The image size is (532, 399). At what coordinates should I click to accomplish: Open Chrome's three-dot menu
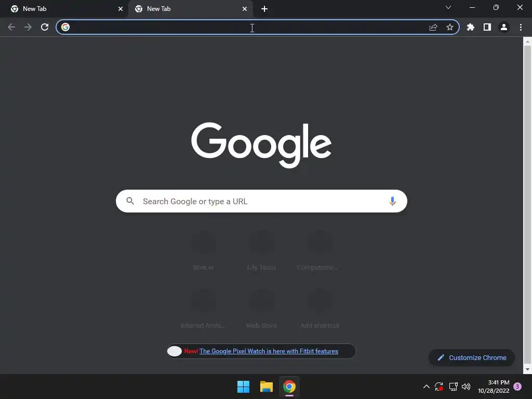point(521,27)
